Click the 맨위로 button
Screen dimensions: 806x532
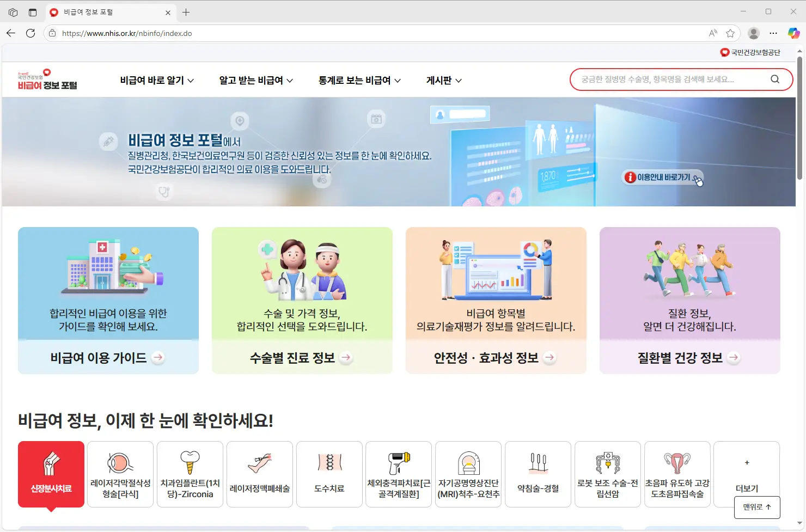tap(757, 507)
